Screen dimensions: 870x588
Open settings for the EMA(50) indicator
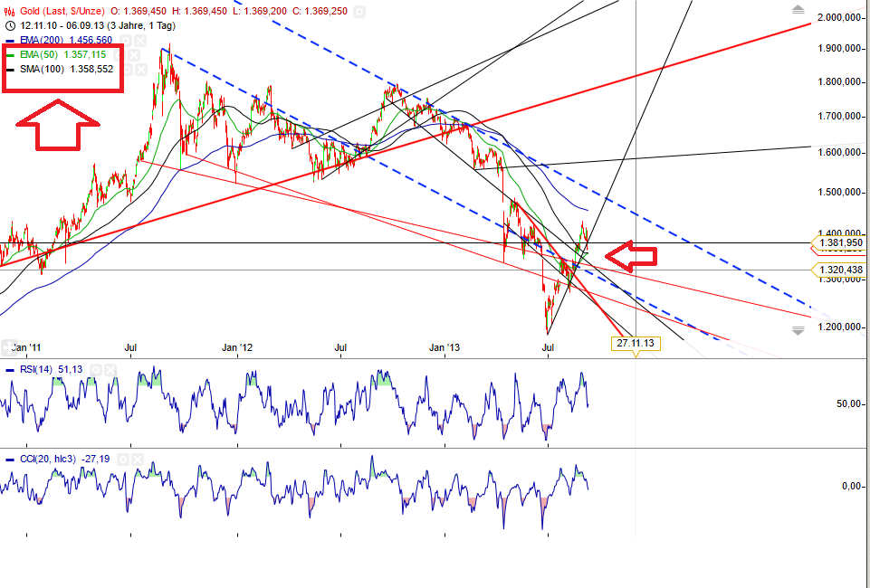coord(117,55)
